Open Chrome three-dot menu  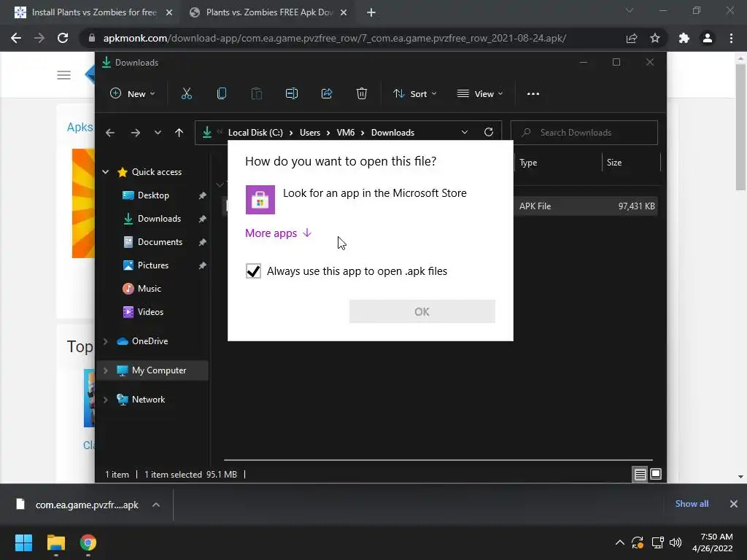[x=731, y=38]
